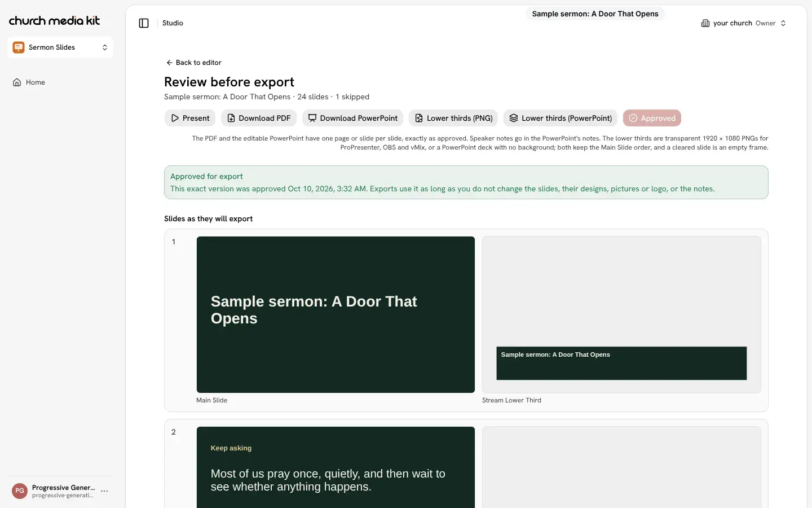Start presenting with the Present button
This screenshot has width=812, height=508.
point(190,118)
